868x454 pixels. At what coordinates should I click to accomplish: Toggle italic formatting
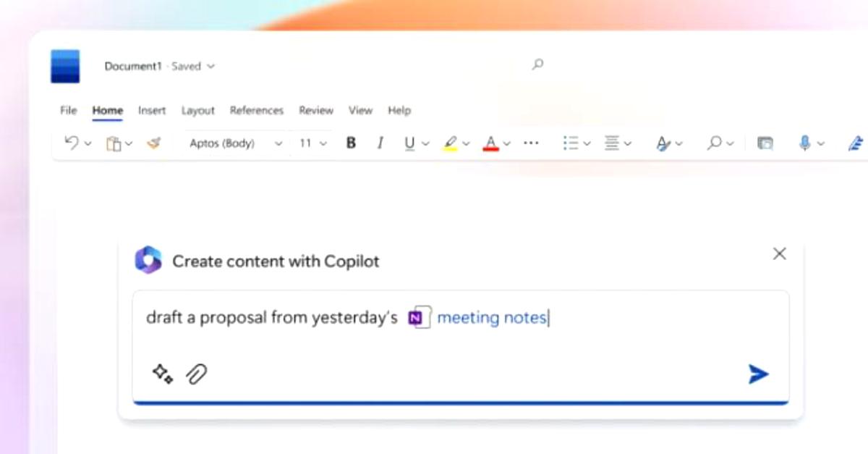point(379,143)
